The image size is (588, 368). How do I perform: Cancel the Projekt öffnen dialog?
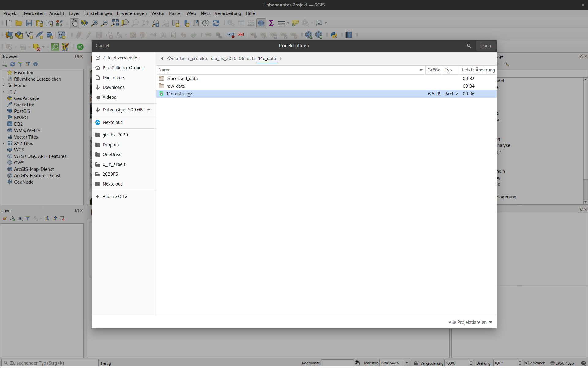(102, 46)
